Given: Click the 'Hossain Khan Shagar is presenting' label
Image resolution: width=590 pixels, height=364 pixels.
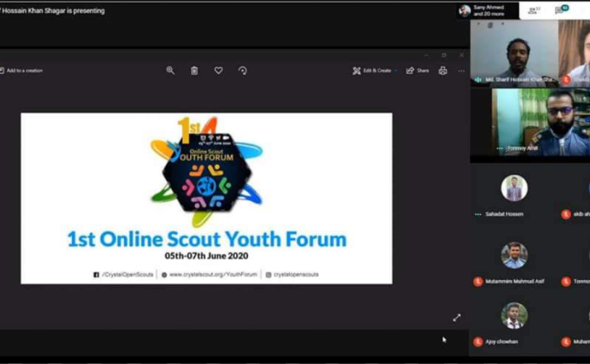Looking at the screenshot, I should [x=53, y=11].
